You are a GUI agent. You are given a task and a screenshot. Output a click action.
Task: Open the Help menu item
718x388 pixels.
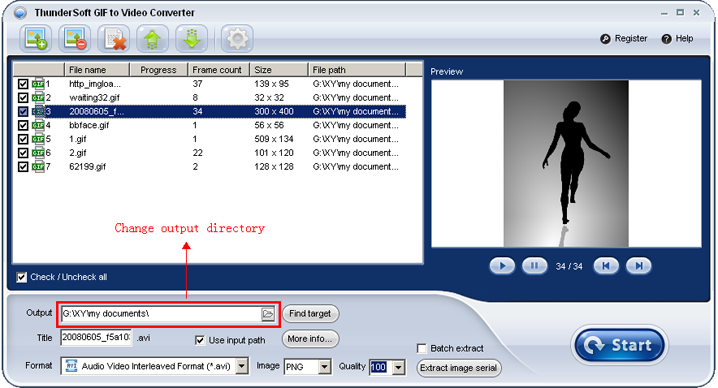[x=677, y=38]
